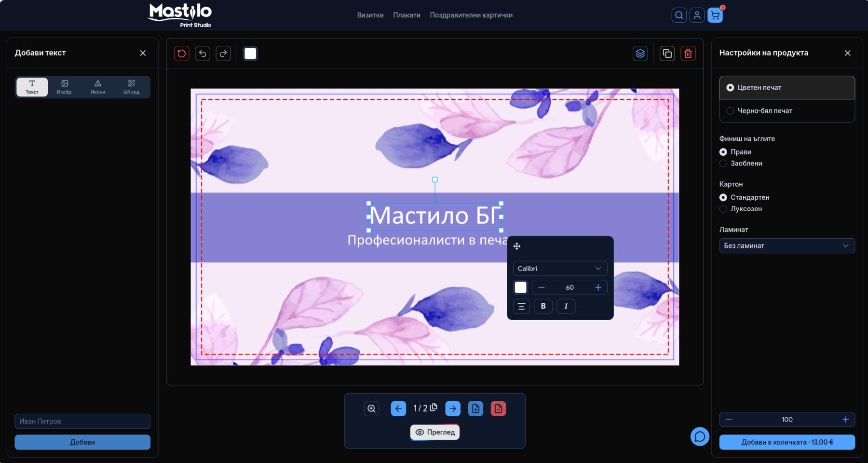Open Визитки menu item

pos(370,15)
